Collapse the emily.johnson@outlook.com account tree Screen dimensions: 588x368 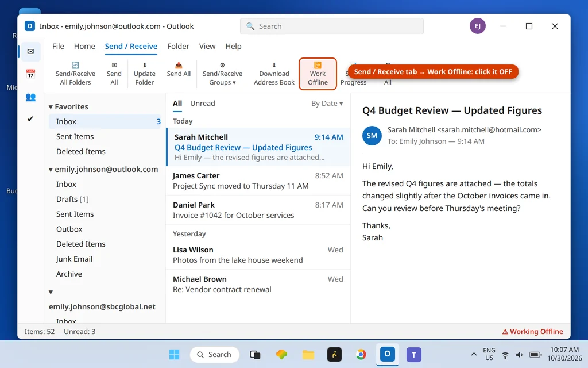[51, 170]
